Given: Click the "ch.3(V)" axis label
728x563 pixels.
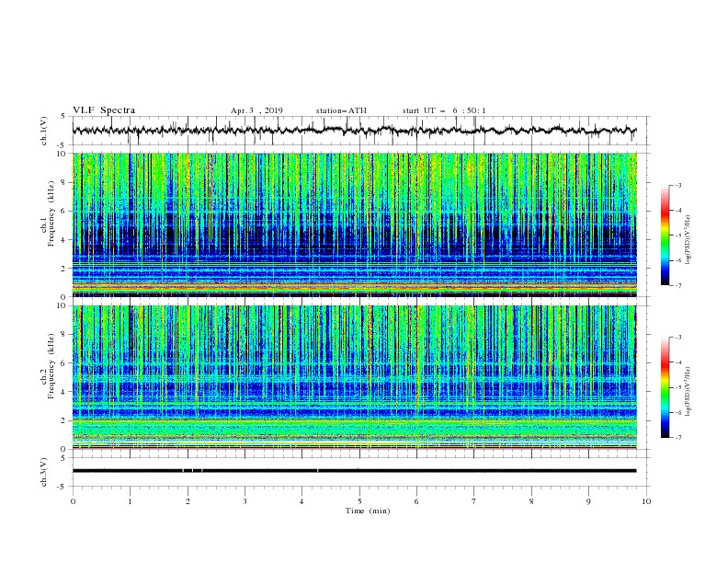Looking at the screenshot, I should (x=44, y=472).
